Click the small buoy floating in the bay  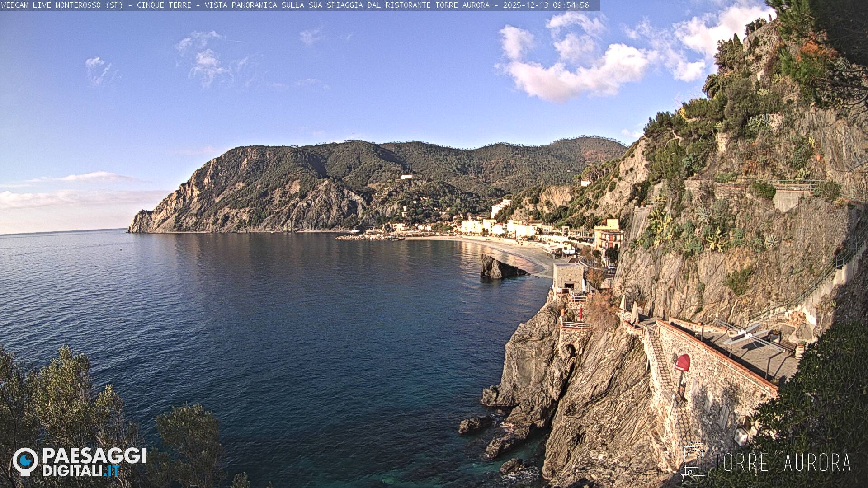(x=121, y=249)
